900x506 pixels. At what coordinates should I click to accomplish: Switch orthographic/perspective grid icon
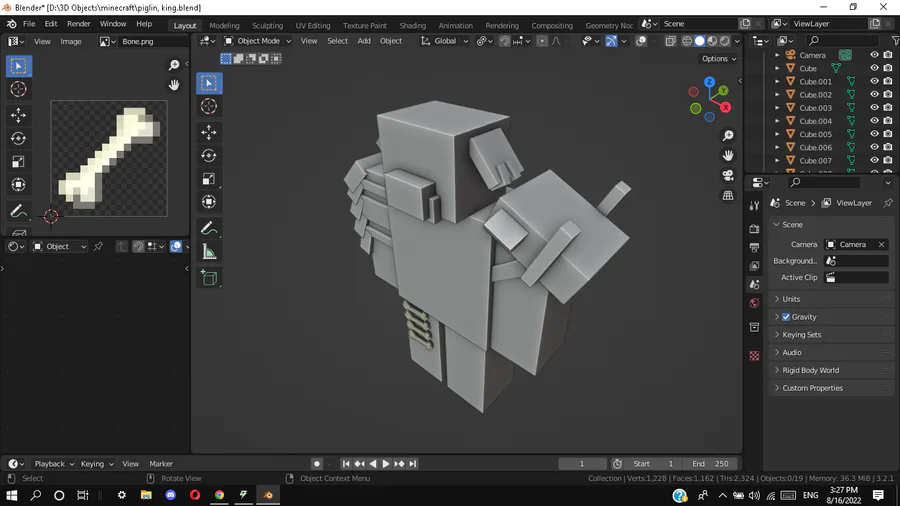[x=728, y=196]
